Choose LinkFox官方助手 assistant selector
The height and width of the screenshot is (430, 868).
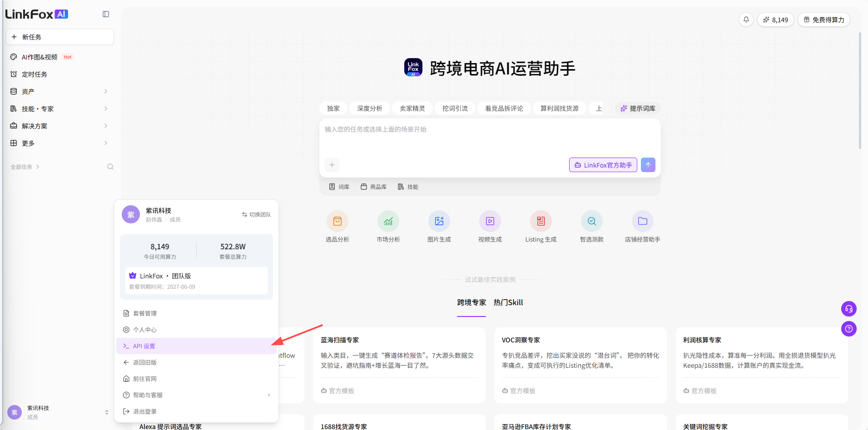[x=603, y=165]
